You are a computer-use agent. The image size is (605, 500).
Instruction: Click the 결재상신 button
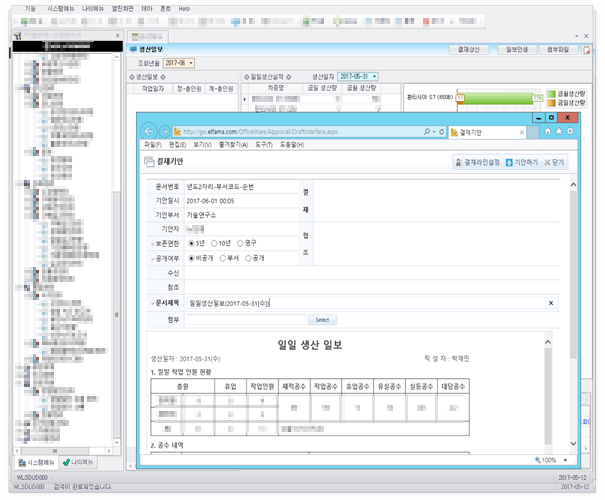tap(469, 49)
